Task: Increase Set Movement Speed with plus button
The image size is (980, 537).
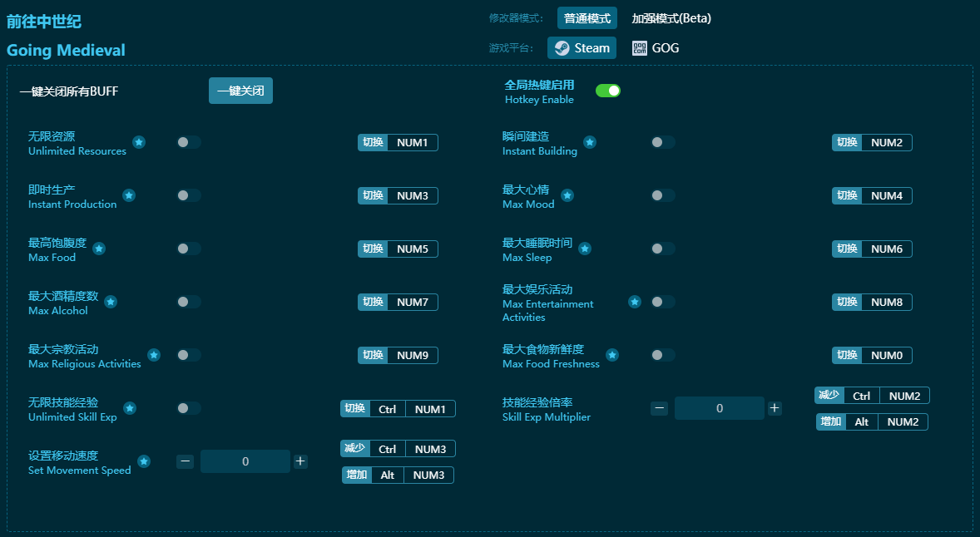Action: [300, 461]
